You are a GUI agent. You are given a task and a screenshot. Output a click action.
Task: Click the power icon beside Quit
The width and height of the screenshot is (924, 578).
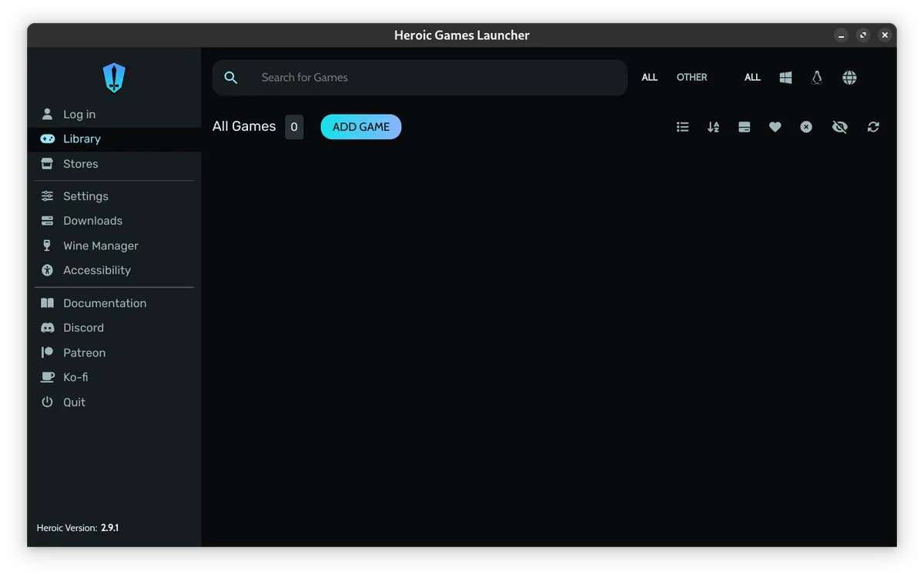(x=48, y=403)
